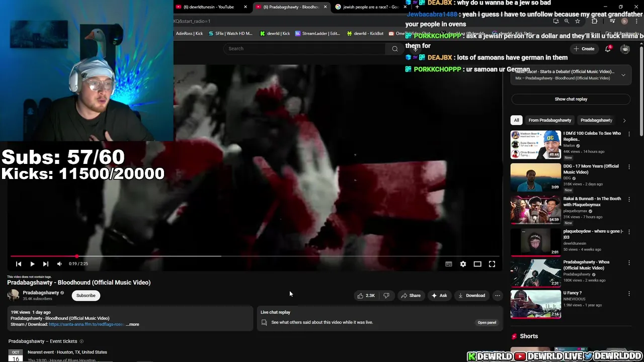Open Pradabagshawty Whoa video thumbnail
The height and width of the screenshot is (362, 644).
536,274
